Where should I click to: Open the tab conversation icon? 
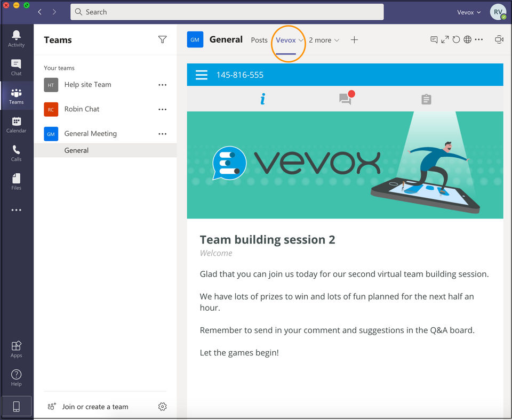pyautogui.click(x=434, y=39)
